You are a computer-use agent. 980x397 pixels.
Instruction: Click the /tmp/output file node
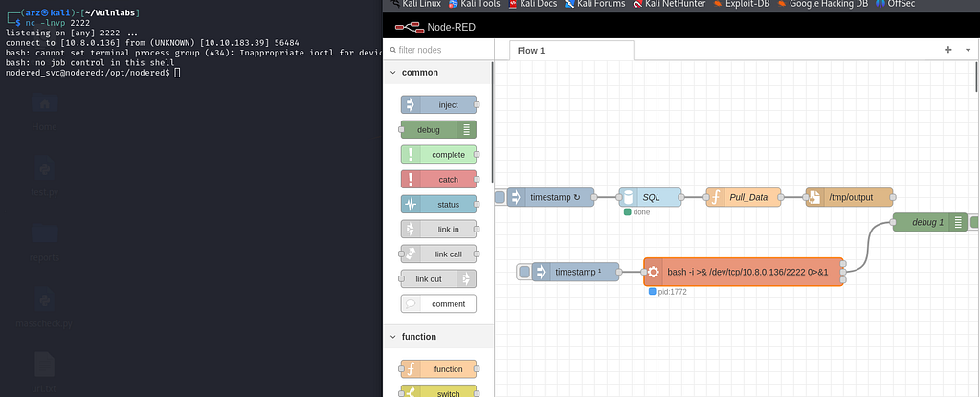pos(850,197)
